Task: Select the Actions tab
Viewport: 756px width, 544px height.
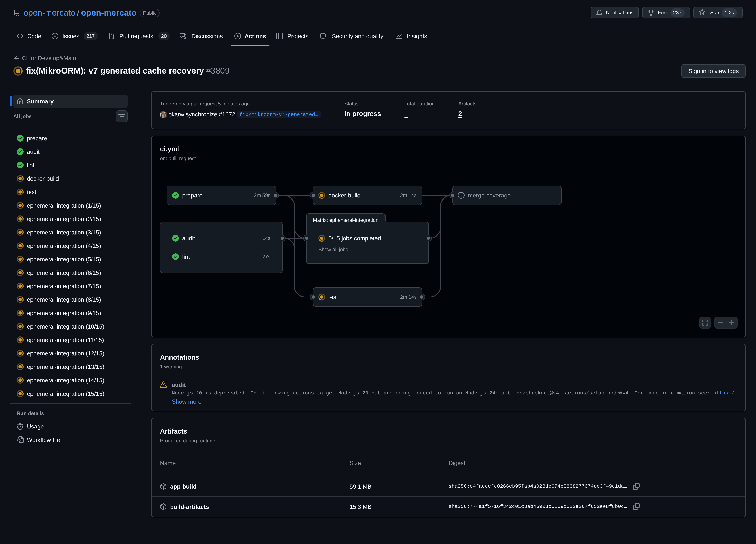Action: (250, 36)
